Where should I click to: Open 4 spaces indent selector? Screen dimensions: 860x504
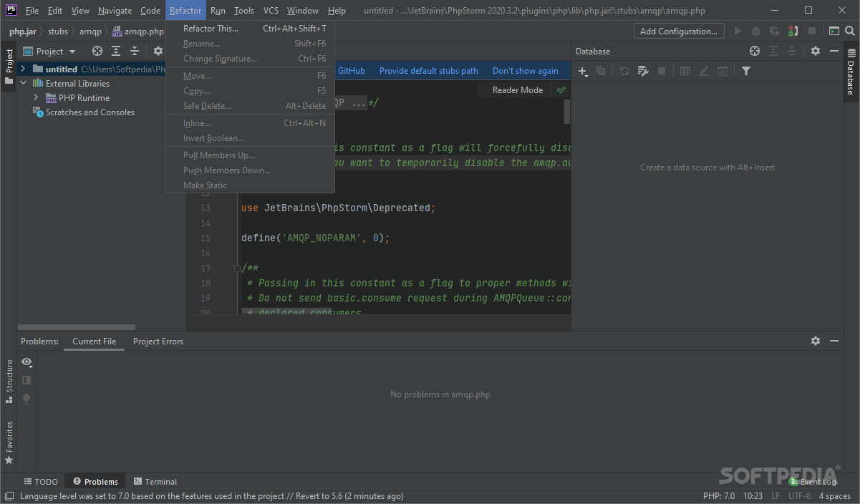[x=835, y=495]
